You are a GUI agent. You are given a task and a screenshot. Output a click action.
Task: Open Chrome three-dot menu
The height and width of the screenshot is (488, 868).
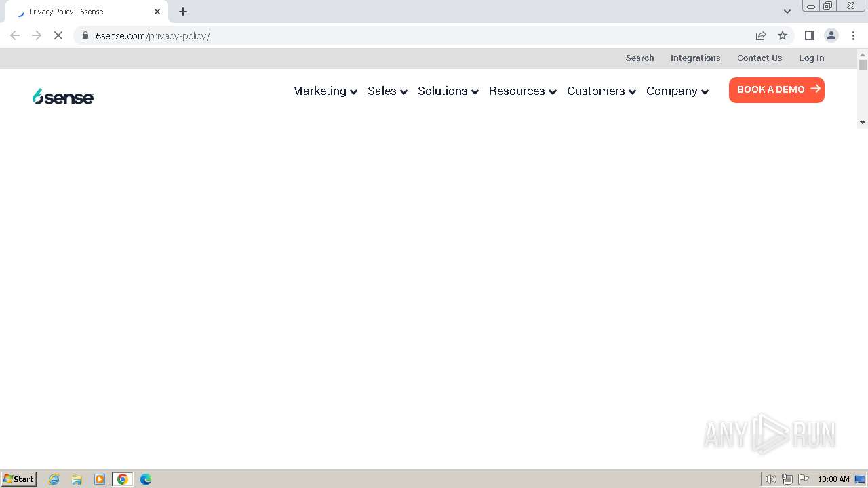coord(853,35)
